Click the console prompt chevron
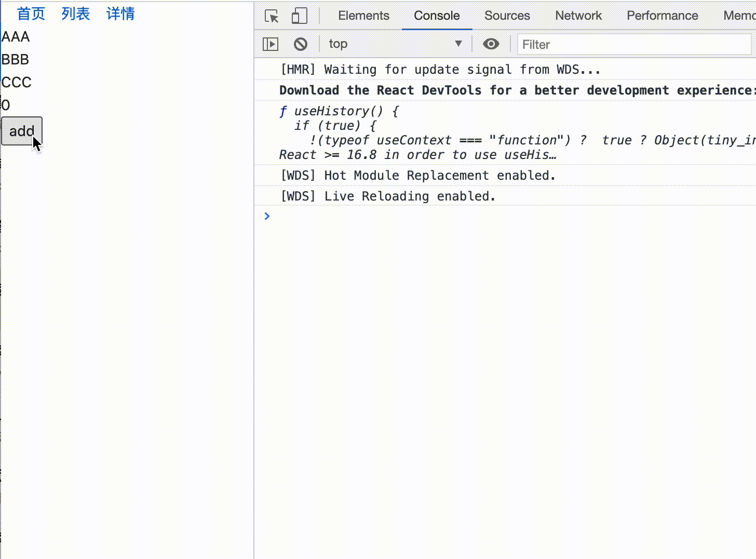The height and width of the screenshot is (559, 756). pos(267,216)
